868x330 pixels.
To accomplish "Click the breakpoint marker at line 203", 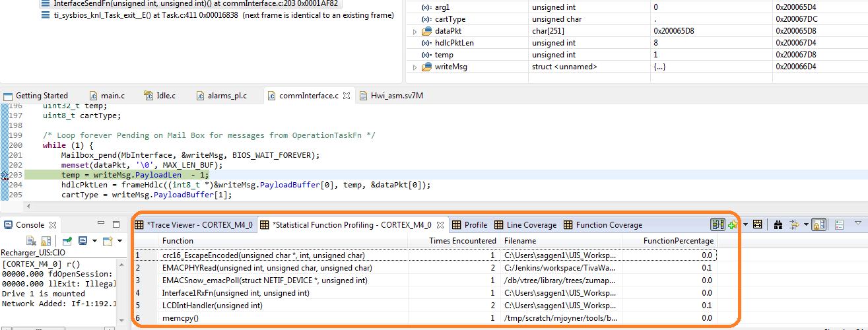I will click(4, 175).
